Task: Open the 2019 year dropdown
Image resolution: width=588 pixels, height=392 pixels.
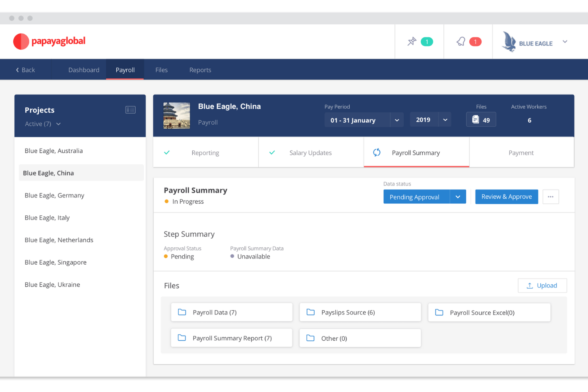Action: pos(445,119)
